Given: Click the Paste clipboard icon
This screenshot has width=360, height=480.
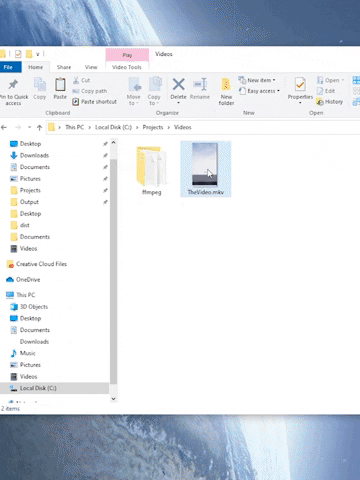Looking at the screenshot, I should tap(60, 85).
